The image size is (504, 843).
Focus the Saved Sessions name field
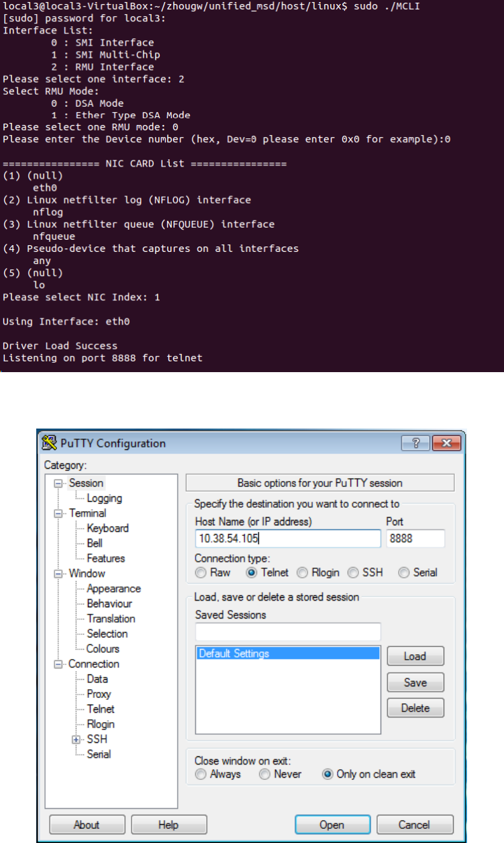pyautogui.click(x=287, y=632)
